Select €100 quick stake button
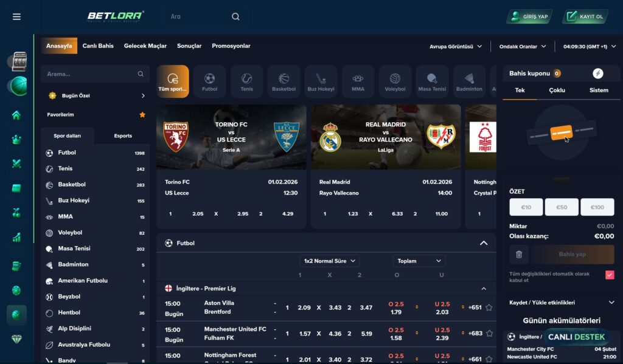This screenshot has height=364, width=623. [x=597, y=207]
